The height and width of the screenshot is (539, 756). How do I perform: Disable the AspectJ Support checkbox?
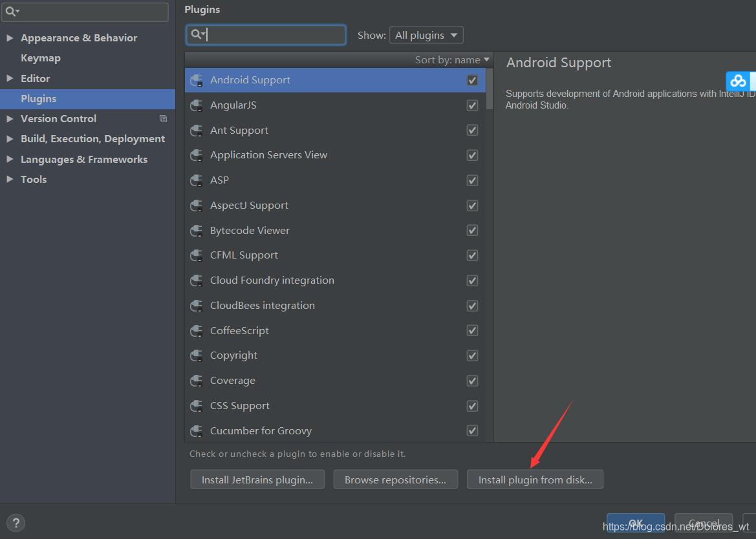[473, 206]
